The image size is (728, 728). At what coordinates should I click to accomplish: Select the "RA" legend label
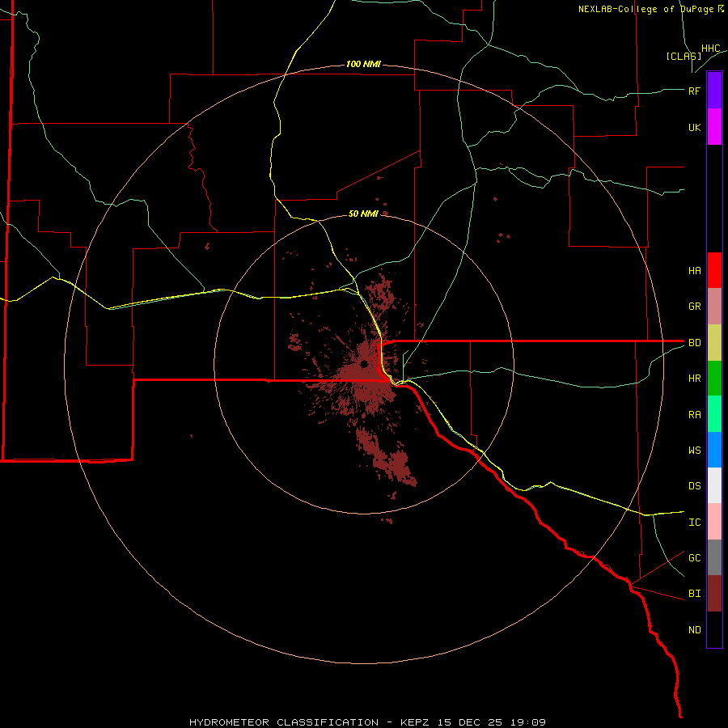[x=694, y=415]
